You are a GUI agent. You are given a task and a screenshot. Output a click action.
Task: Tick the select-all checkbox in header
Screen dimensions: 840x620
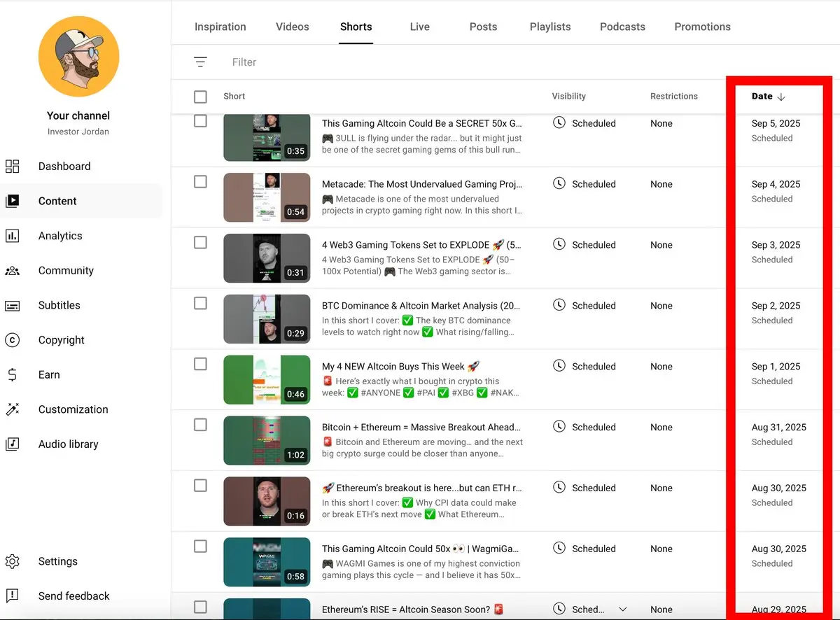tap(200, 97)
